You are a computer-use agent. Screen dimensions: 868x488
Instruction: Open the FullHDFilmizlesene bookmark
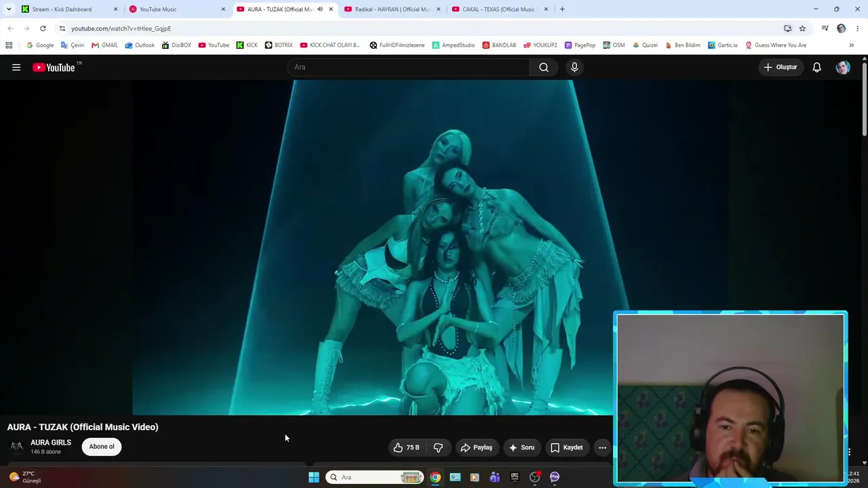coord(397,45)
